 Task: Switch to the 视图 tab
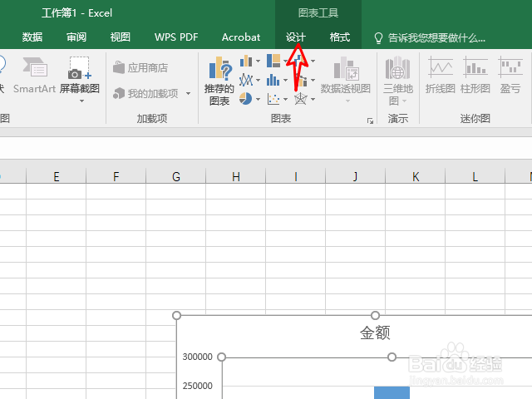(121, 37)
